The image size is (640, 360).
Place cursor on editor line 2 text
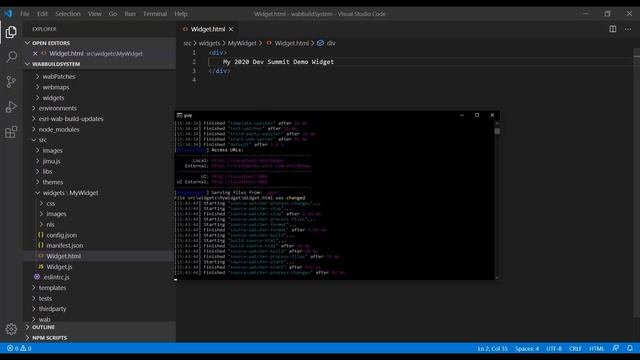pyautogui.click(x=278, y=62)
